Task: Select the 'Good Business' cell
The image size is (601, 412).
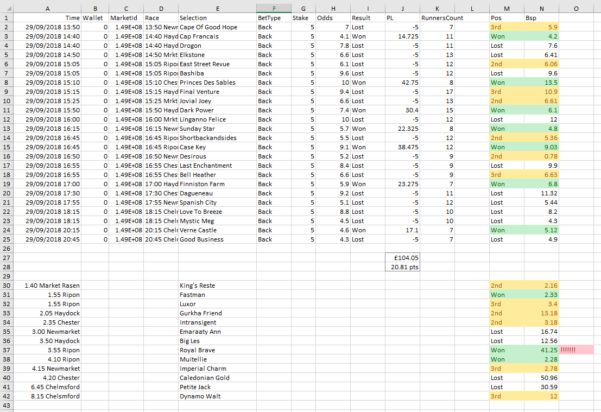Action: (x=217, y=239)
